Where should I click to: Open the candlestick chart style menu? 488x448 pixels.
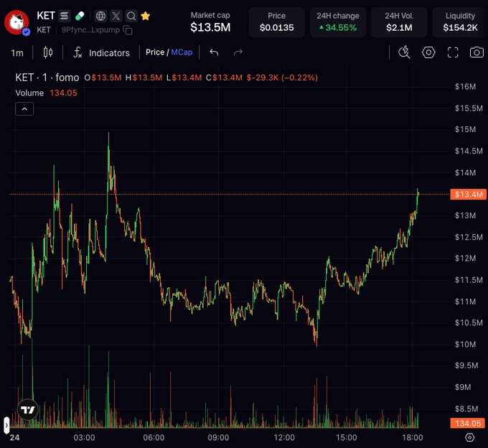pyautogui.click(x=48, y=52)
